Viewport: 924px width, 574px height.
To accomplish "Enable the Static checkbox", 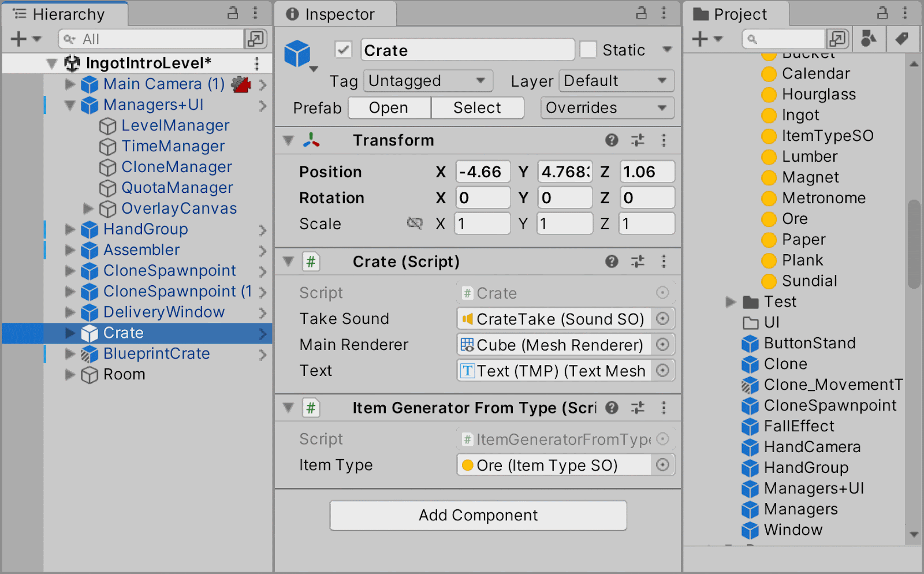I will (588, 50).
